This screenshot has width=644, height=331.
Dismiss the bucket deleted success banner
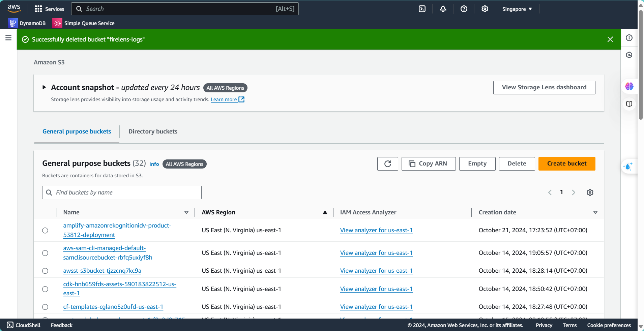coord(610,39)
